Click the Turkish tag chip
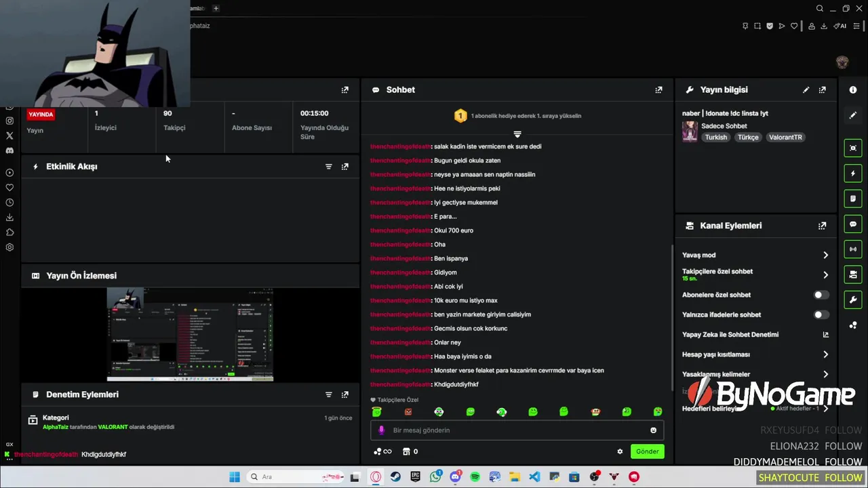 tap(715, 137)
